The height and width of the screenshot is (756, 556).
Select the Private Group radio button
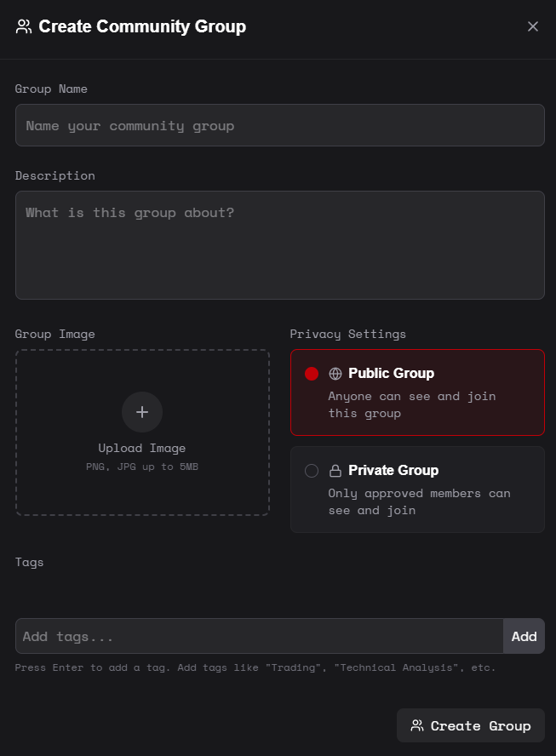tap(312, 471)
